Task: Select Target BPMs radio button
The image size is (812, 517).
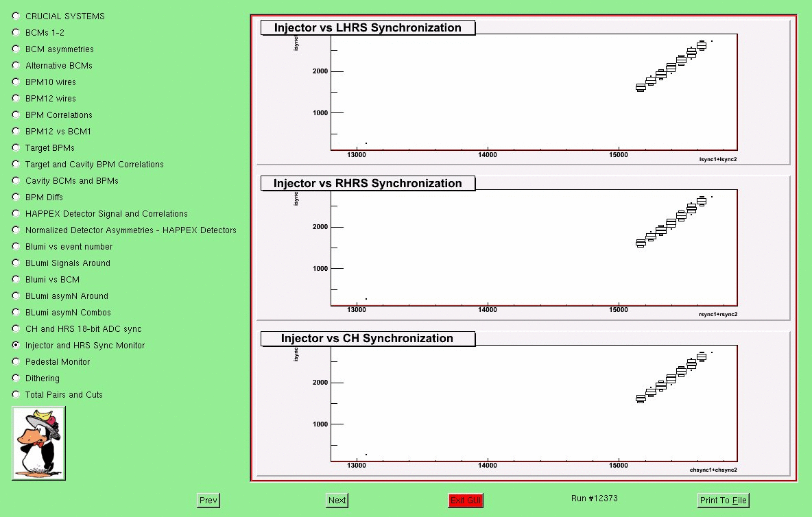Action: click(16, 147)
